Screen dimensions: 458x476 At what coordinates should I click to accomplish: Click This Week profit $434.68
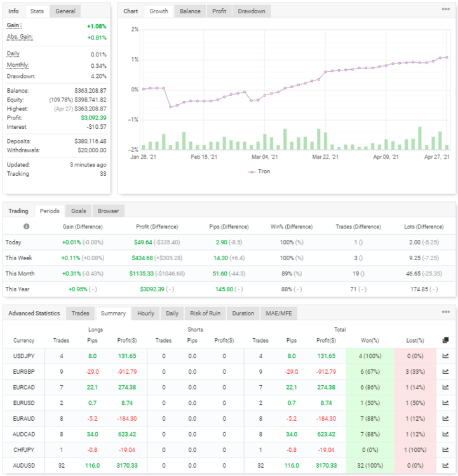tap(142, 258)
